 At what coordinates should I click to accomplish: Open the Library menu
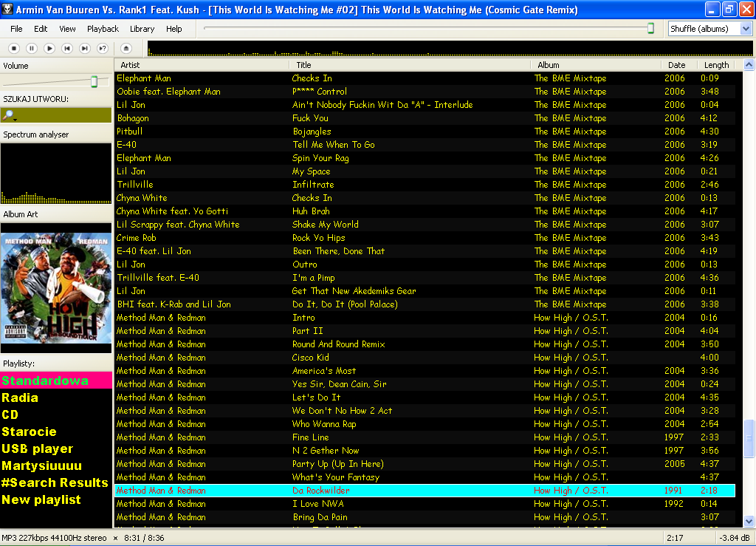(x=142, y=29)
